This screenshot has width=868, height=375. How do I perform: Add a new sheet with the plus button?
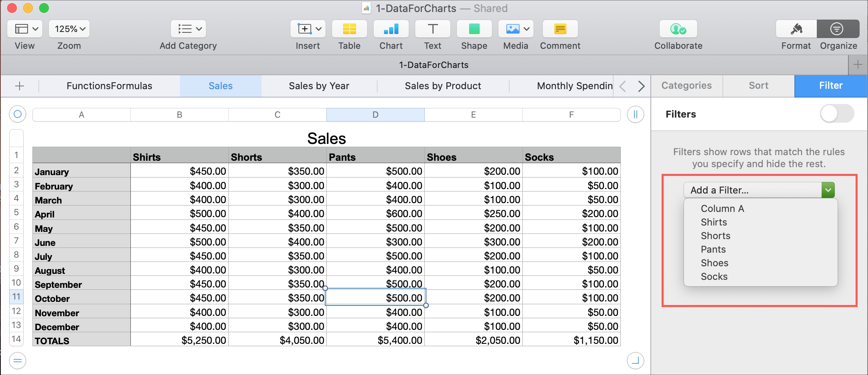click(x=20, y=86)
